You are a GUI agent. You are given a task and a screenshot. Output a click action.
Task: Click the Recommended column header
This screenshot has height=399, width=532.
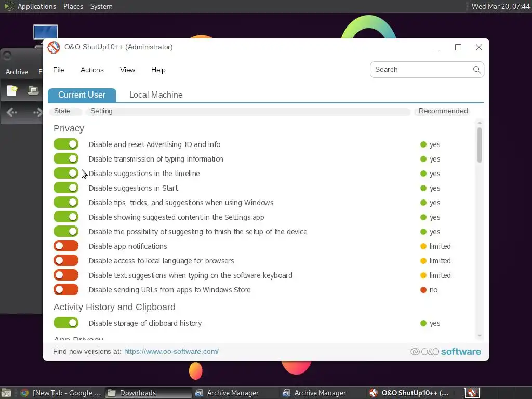443,111
